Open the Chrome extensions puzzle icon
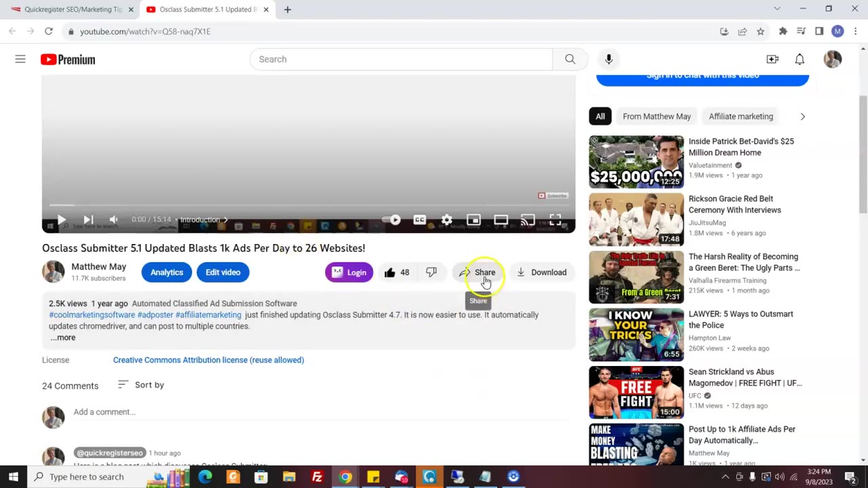868x488 pixels. tap(783, 31)
